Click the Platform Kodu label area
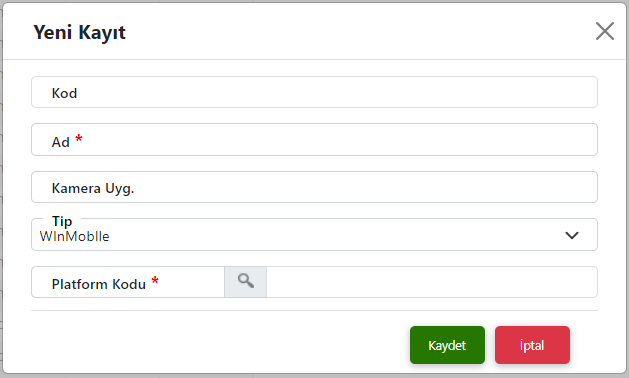 [x=99, y=284]
